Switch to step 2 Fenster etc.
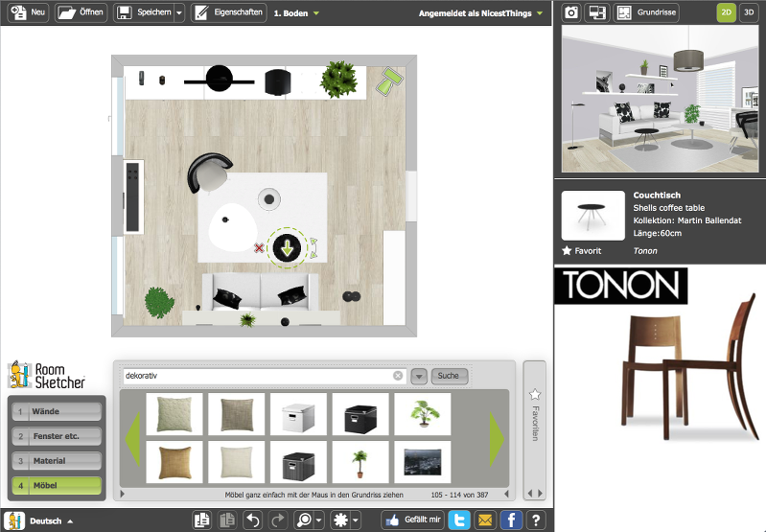The width and height of the screenshot is (766, 532). (57, 436)
